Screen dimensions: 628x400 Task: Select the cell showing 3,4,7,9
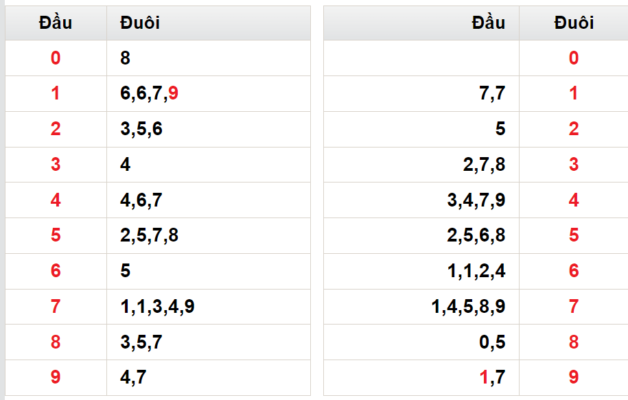point(421,200)
